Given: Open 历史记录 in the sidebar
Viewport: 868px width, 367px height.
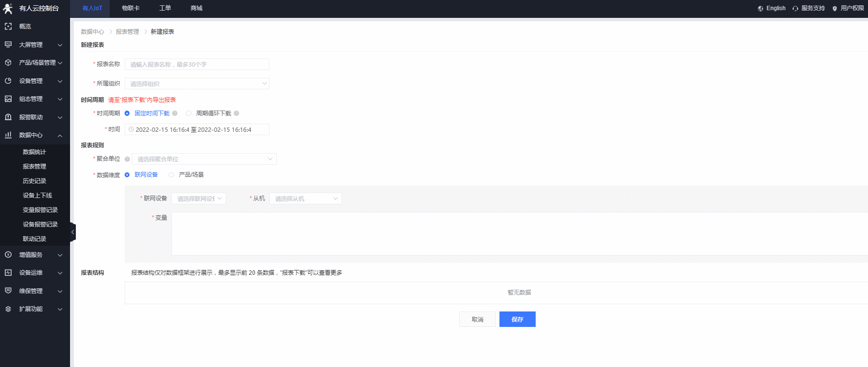Looking at the screenshot, I should (35, 181).
